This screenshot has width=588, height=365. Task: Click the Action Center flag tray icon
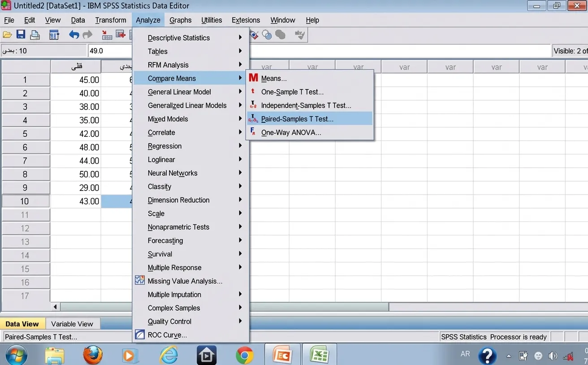pos(523,356)
